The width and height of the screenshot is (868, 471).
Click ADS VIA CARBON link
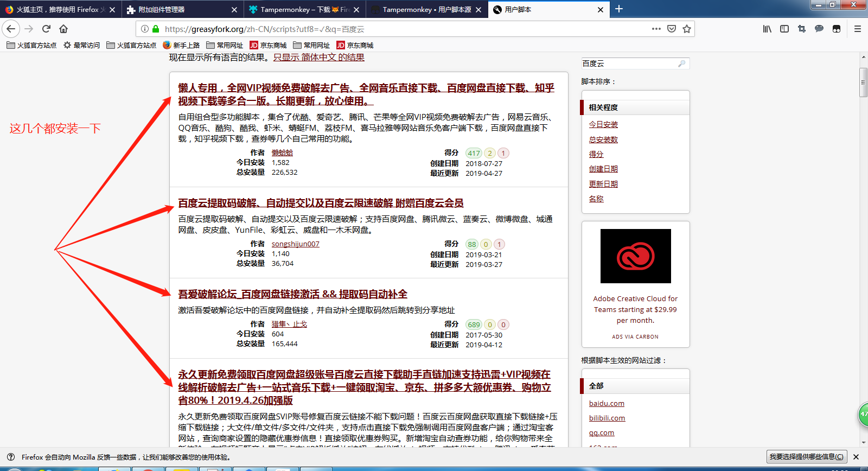(x=635, y=336)
